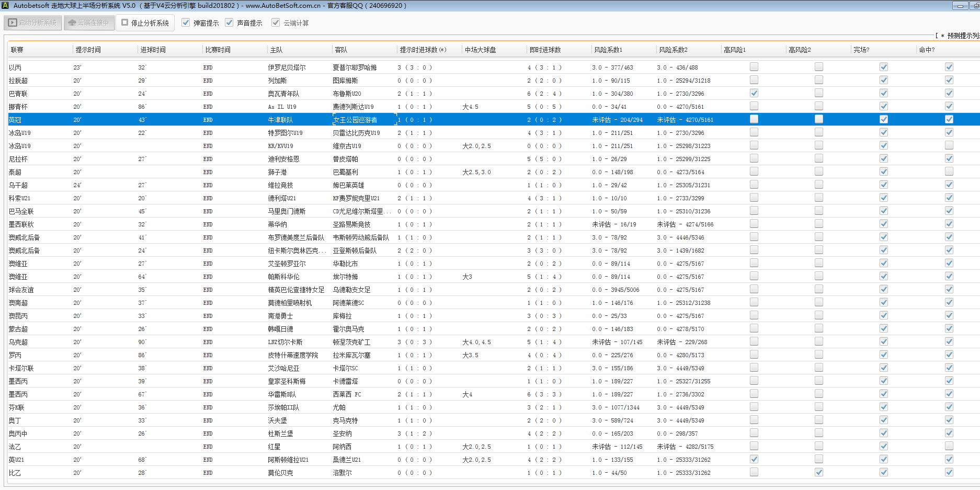This screenshot has width=980, height=490.
Task: Check 命中? for the KR/KVU19 match row
Action: coord(949,145)
